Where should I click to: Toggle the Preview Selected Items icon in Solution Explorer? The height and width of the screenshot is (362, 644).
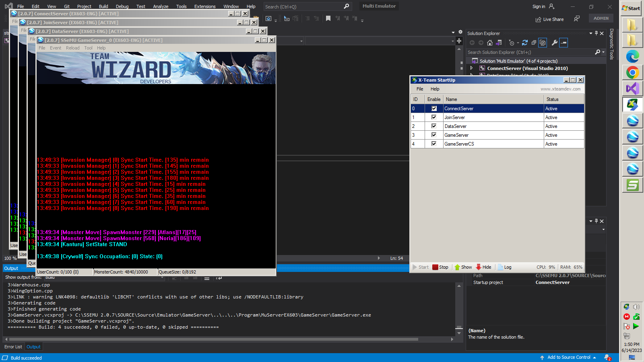(563, 43)
